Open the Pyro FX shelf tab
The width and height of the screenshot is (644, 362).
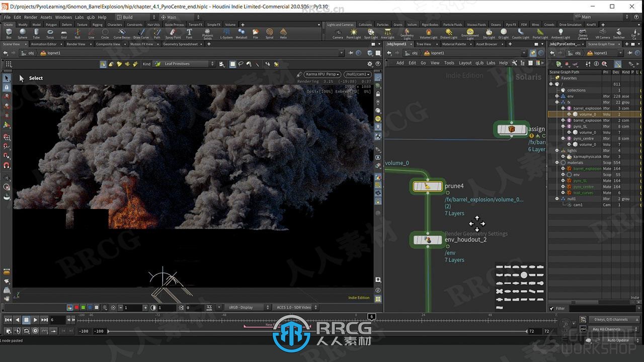pos(511,25)
